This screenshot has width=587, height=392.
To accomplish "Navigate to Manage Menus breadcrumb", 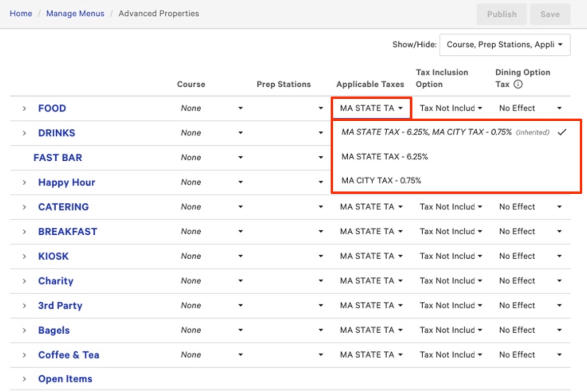I will (x=75, y=14).
